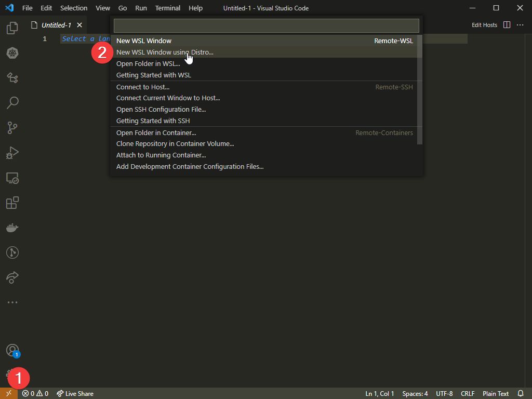Open the Extensions view
The image size is (532, 399).
click(12, 203)
